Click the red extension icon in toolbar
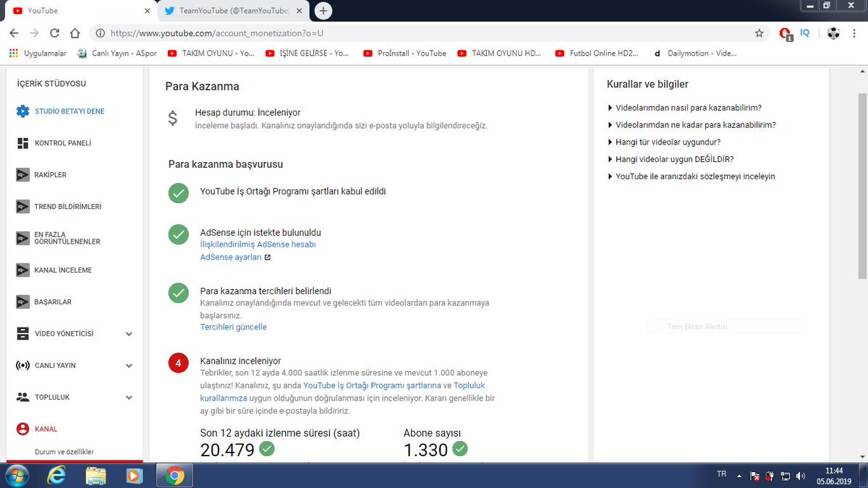 [786, 33]
